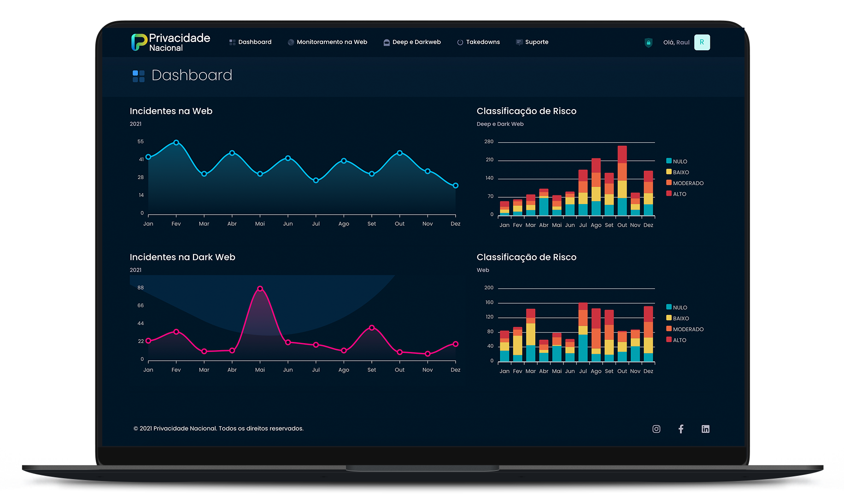Select Set data point in Dark Web chart
The image size is (844, 504).
372,328
